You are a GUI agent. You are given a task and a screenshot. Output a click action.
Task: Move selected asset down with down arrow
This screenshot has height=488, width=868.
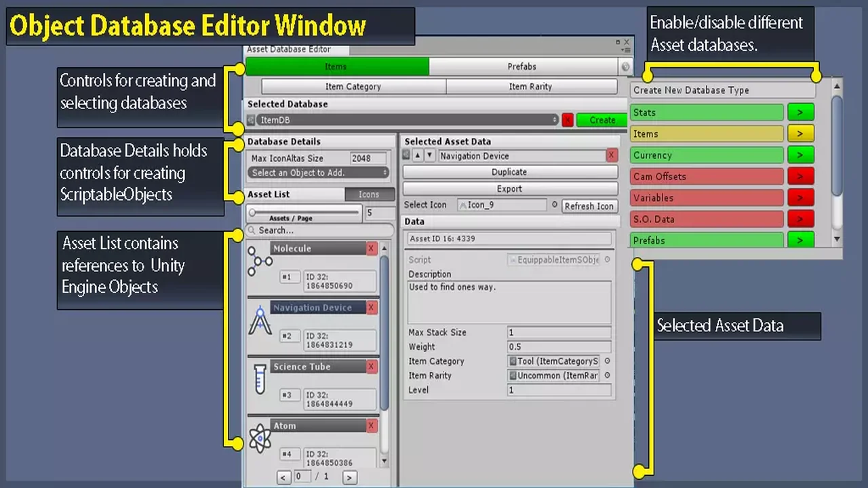click(x=429, y=156)
